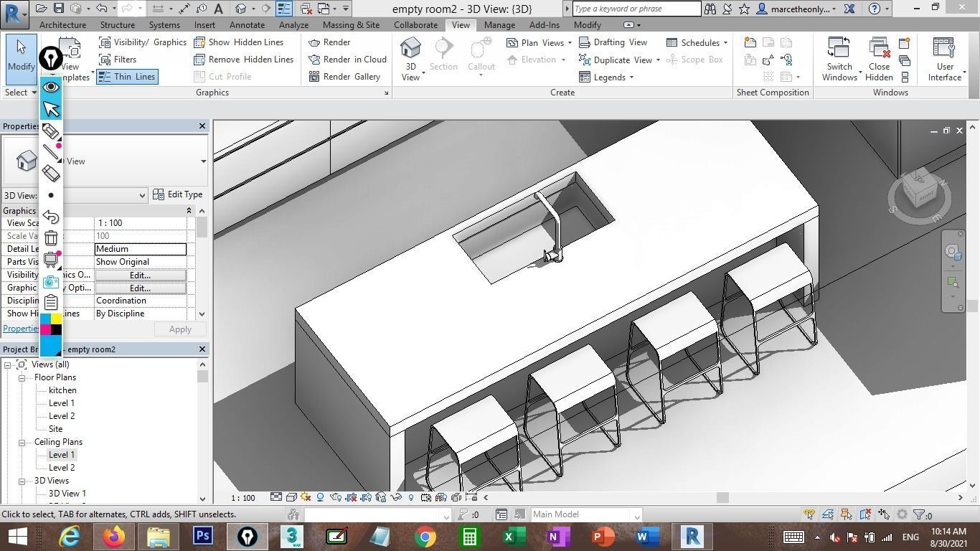Switch to the Collaborate tab
Screen dimensions: 980x551
pos(415,24)
